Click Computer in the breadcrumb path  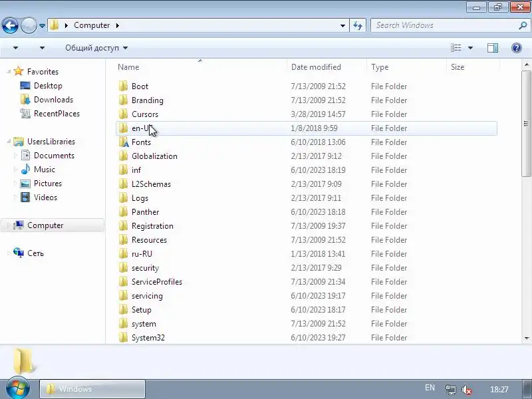92,25
